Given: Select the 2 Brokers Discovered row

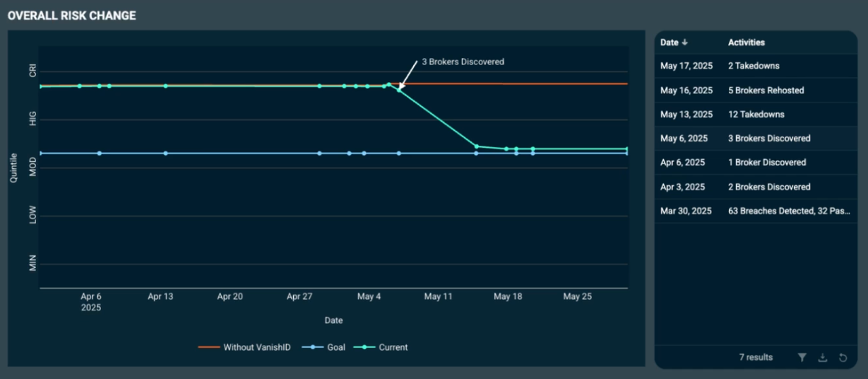Looking at the screenshot, I should pos(756,187).
